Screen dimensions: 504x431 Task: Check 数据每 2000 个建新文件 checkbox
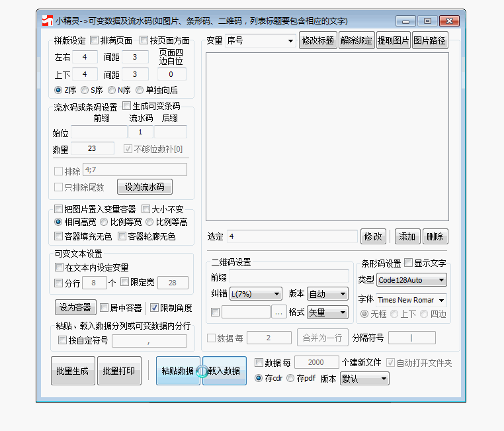pyautogui.click(x=259, y=363)
